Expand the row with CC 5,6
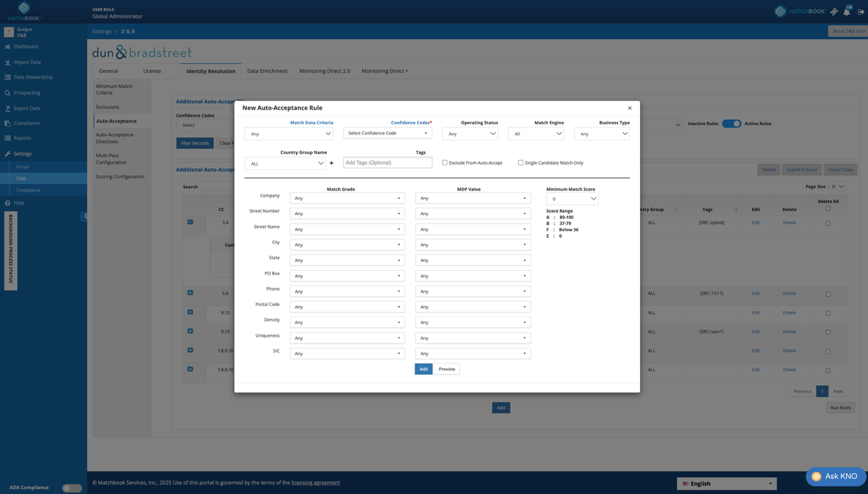The width and height of the screenshot is (868, 494). point(190,293)
